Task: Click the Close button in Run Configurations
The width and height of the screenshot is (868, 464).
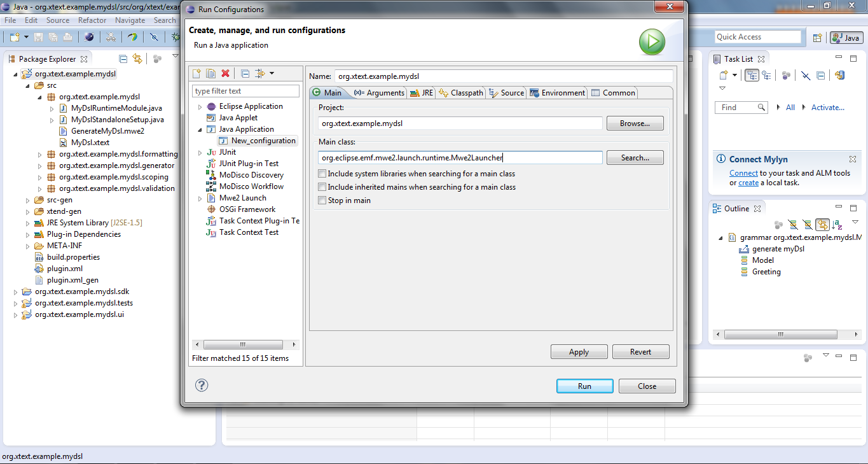Action: [x=647, y=386]
